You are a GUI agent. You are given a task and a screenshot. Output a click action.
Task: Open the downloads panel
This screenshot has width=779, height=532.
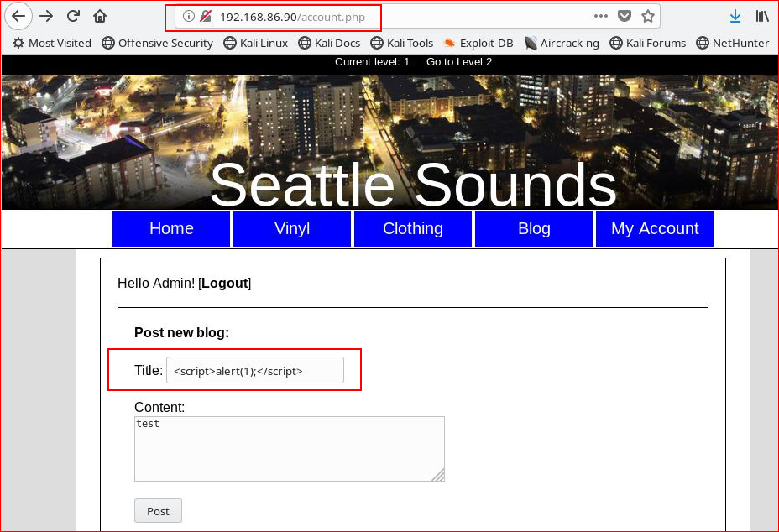pyautogui.click(x=735, y=17)
